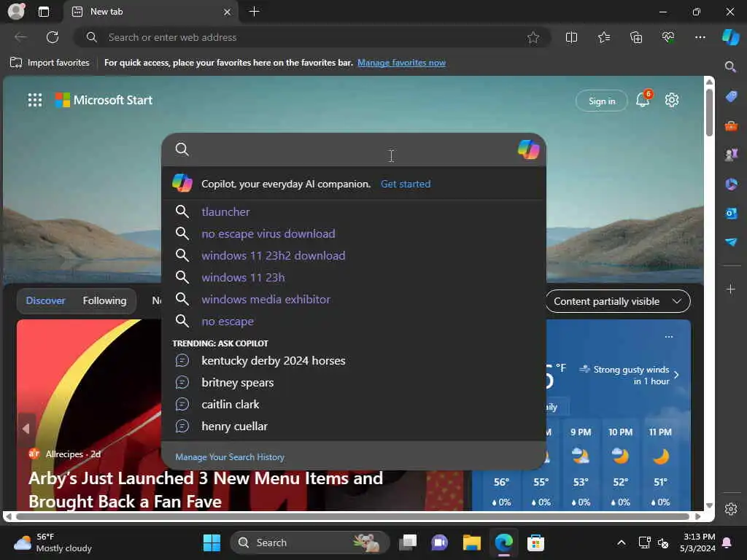Click the Get started Copilot link
The image size is (747, 560).
click(406, 184)
